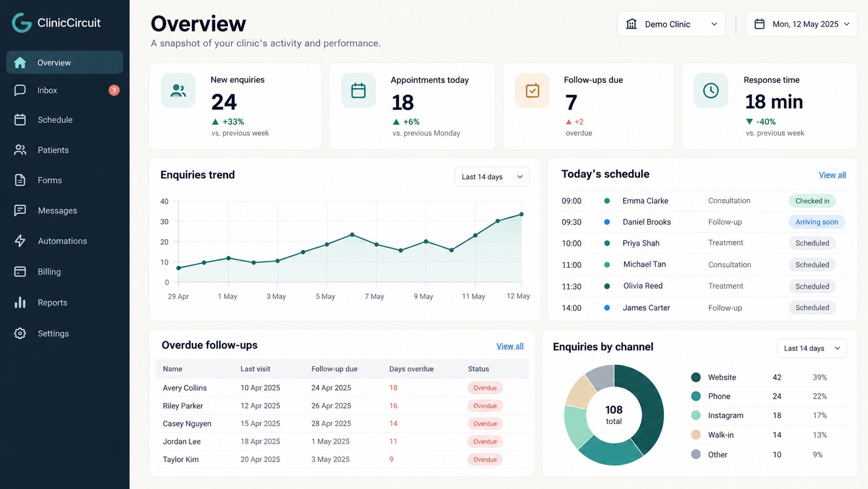Click the Settings gear icon
The image size is (868, 489).
20,334
